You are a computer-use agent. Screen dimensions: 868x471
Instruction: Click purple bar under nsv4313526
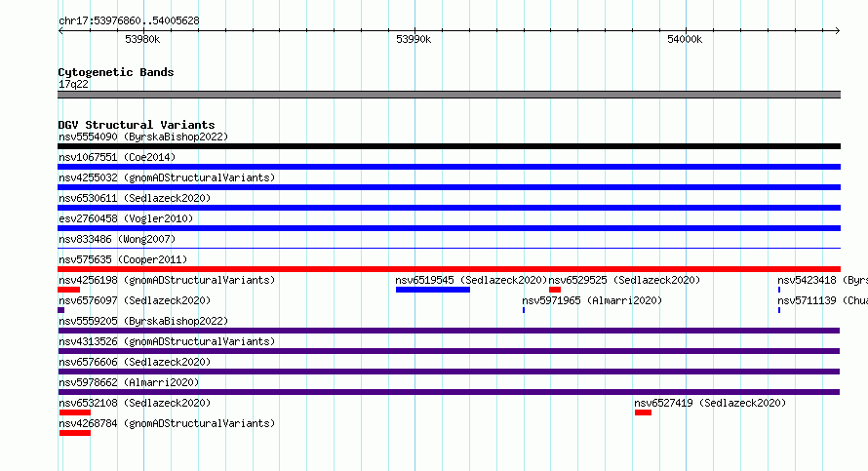449,351
